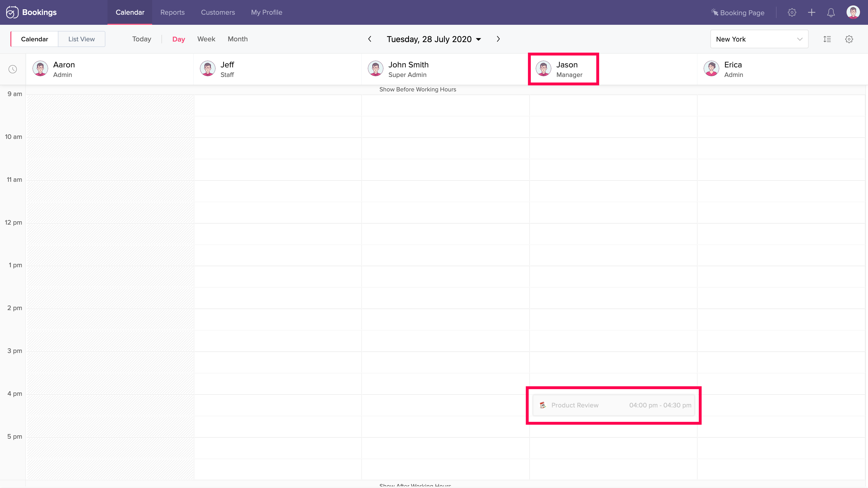This screenshot has width=868, height=488.
Task: Go to next day arrow
Action: (498, 39)
